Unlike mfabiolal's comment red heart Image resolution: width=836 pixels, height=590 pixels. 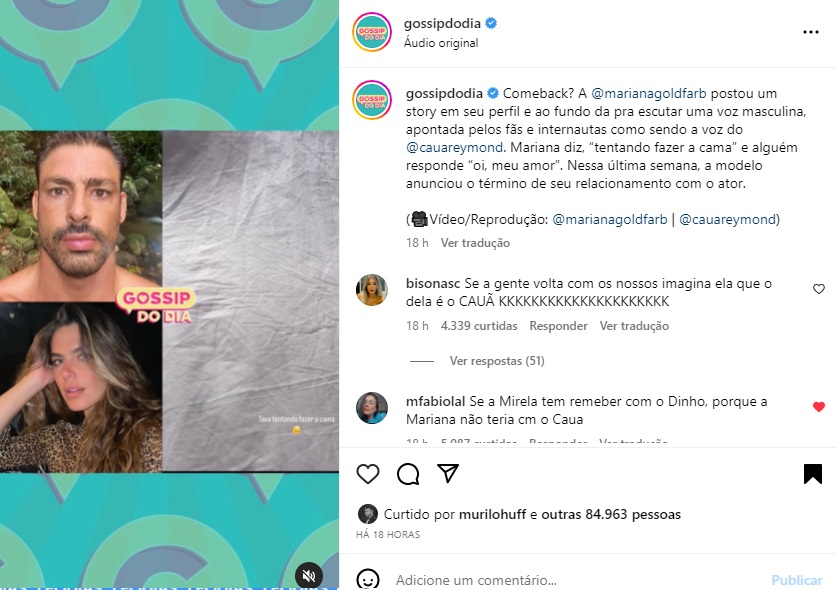click(819, 407)
